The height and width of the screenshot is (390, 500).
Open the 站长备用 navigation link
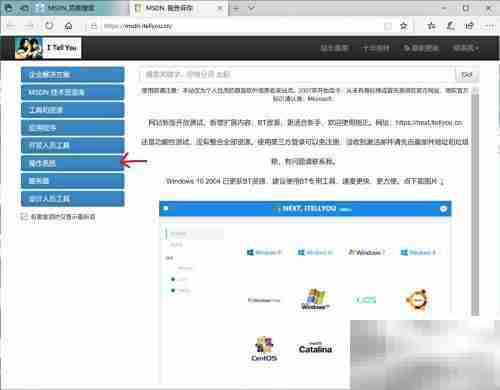[x=334, y=48]
